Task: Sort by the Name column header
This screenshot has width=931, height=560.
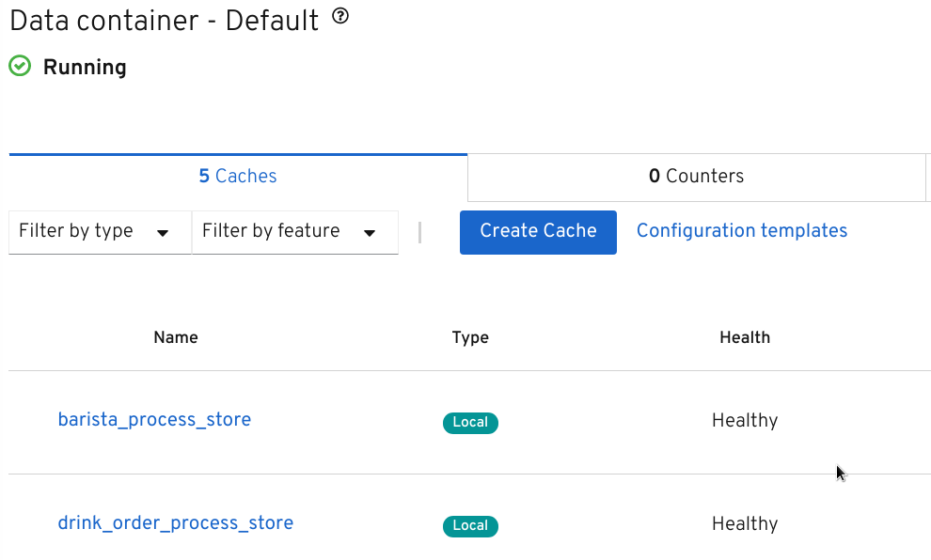Action: point(175,337)
